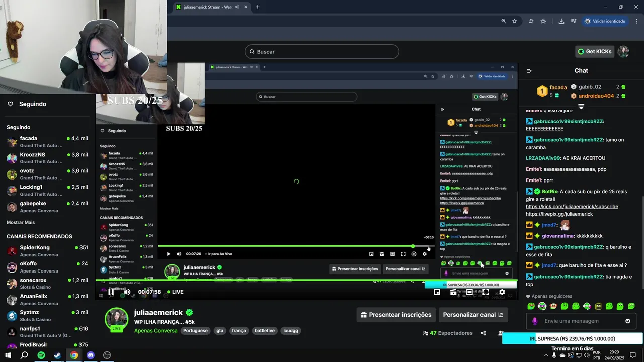This screenshot has height=362, width=644.
Task: Click the Seguindo heart header
Action: point(27,104)
